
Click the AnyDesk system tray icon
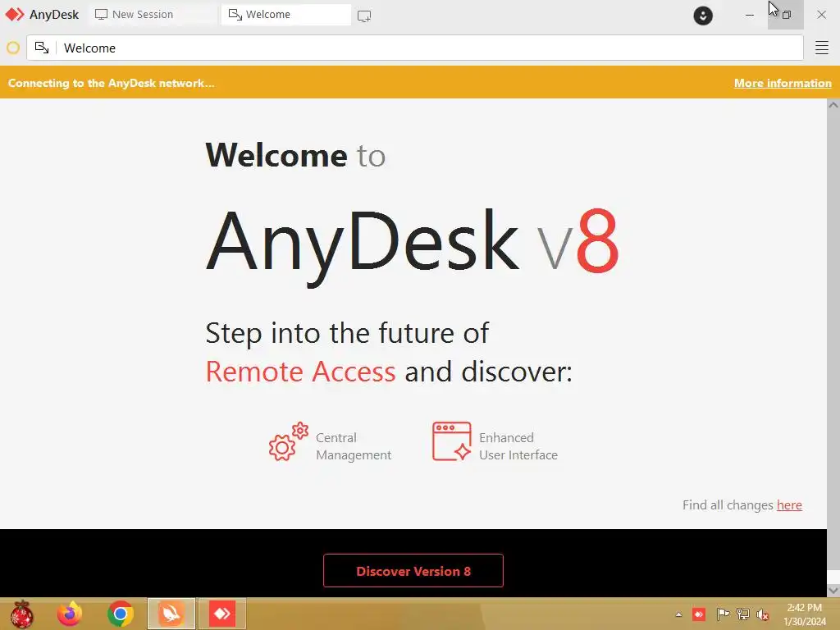click(699, 614)
